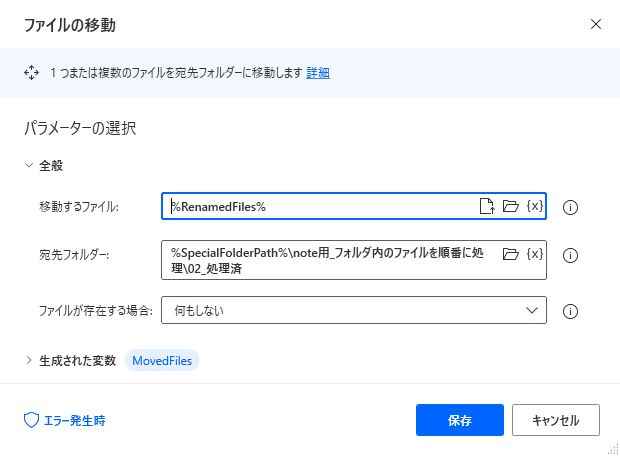The width and height of the screenshot is (620, 456).
Task: Insert variable {x} in 移動するファイル field
Action: pyautogui.click(x=535, y=206)
